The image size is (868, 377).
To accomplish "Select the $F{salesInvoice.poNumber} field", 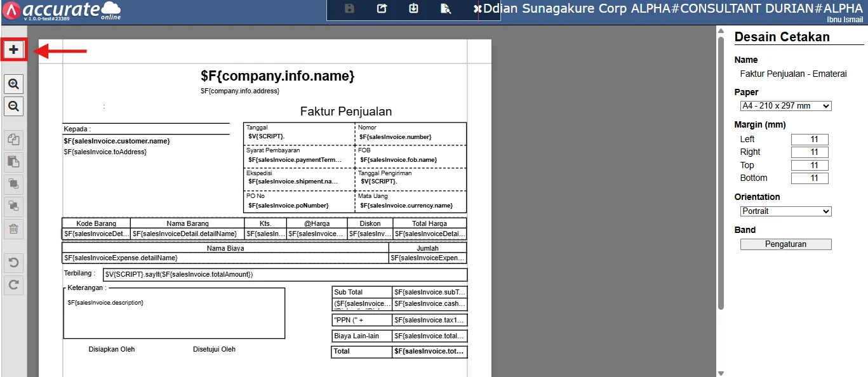I will (288, 206).
